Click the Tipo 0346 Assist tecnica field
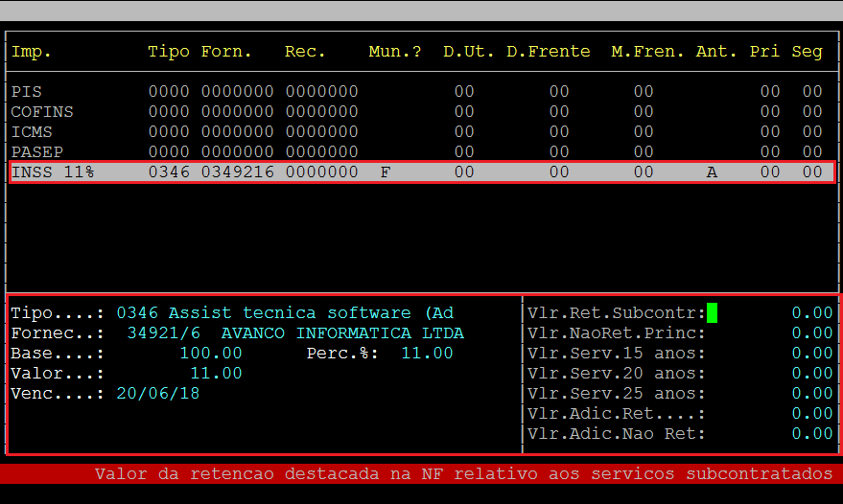The image size is (843, 504). [x=285, y=313]
